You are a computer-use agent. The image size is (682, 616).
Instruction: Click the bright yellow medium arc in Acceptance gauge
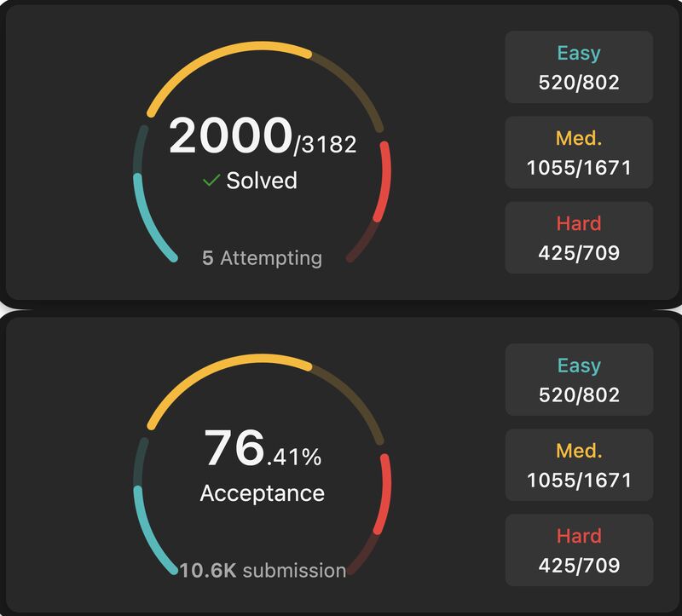pyautogui.click(x=217, y=371)
